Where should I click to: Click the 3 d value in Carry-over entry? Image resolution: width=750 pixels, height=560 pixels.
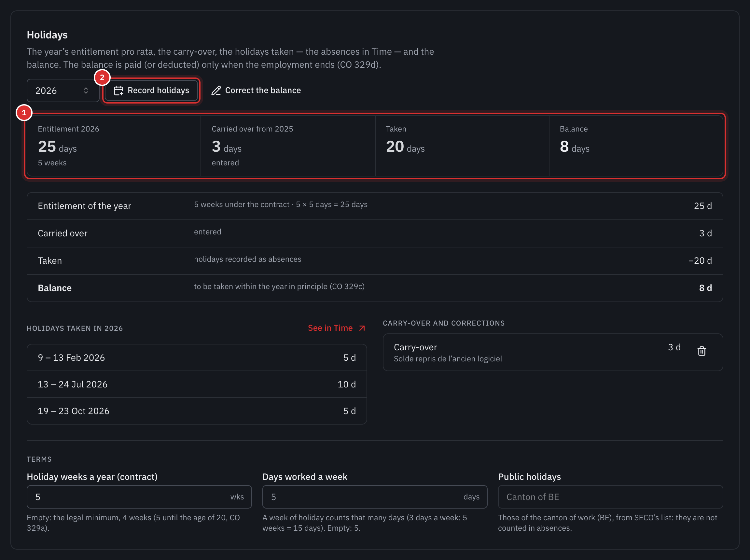click(674, 347)
